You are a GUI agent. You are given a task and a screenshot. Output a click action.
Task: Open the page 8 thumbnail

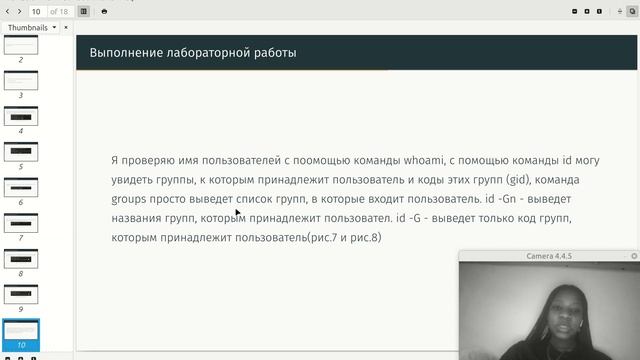[21, 259]
